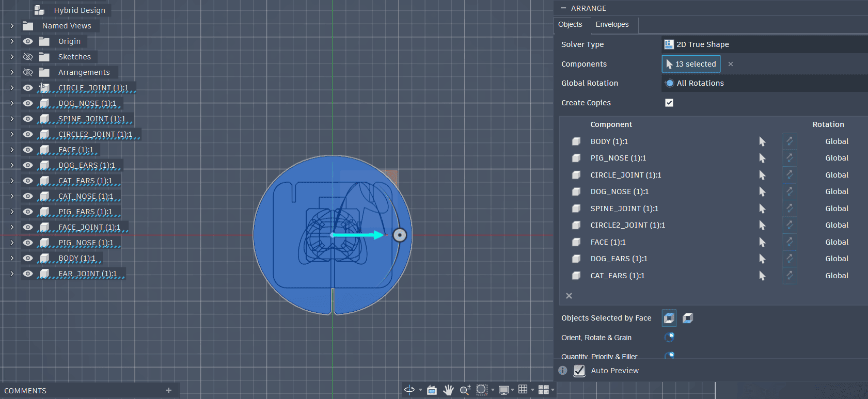Click Global rotation value for CAT_EARS row
Image resolution: width=868 pixels, height=399 pixels.
click(837, 276)
